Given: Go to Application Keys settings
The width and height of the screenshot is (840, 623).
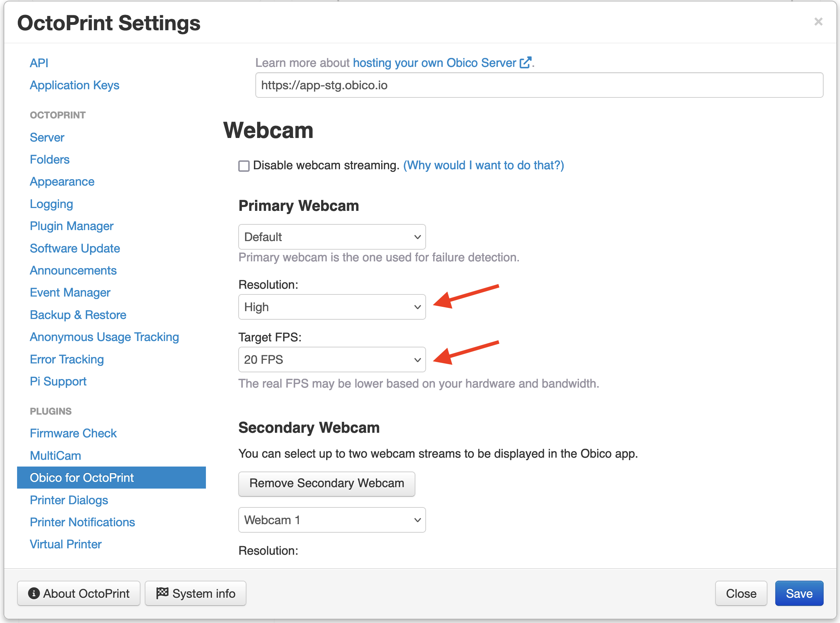Looking at the screenshot, I should tap(74, 85).
